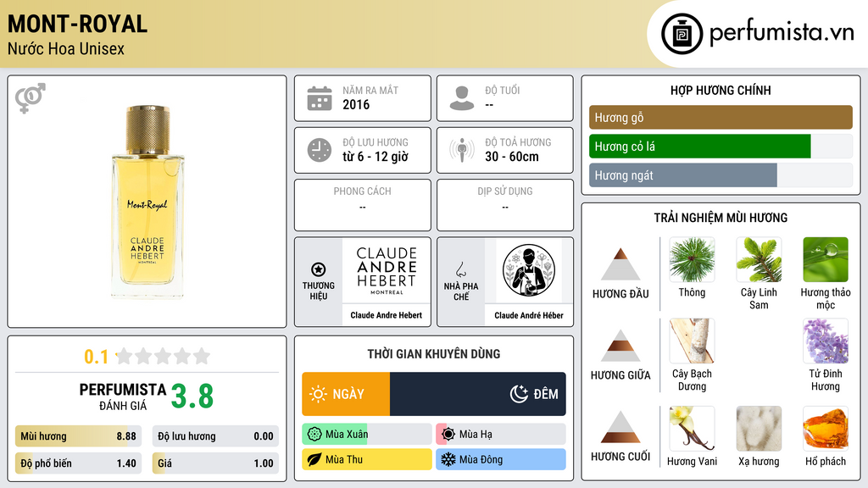Click the sillage icon for Độ toả hương
Viewport: 868px width, 488px height.
coord(462,150)
